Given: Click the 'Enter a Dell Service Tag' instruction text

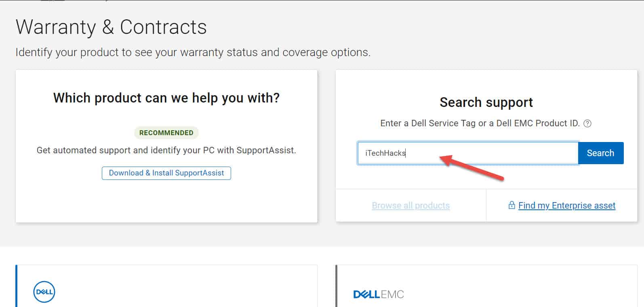Looking at the screenshot, I should [480, 123].
